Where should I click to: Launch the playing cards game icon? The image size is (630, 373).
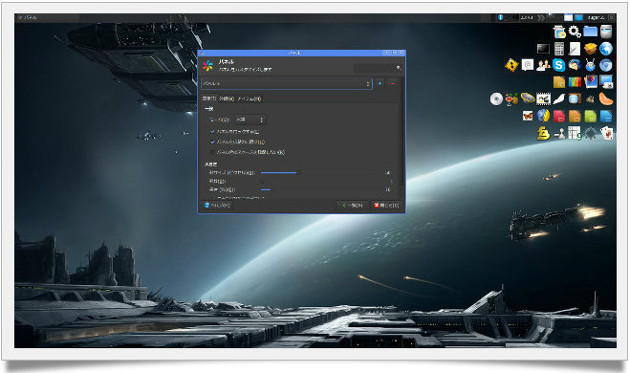607,133
